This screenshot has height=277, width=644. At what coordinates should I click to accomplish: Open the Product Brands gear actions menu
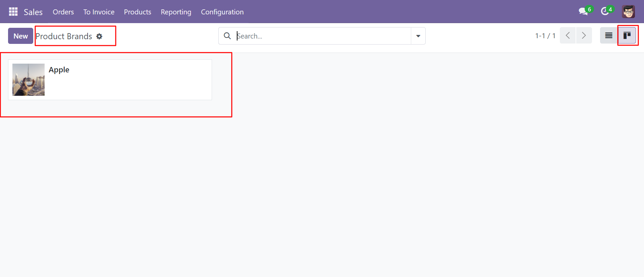pyautogui.click(x=99, y=36)
